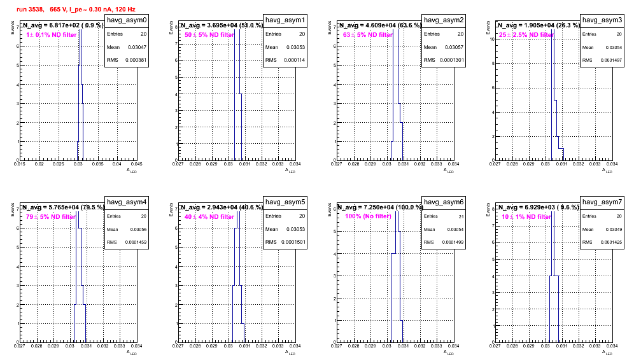Click N_avg = 1.905e+04 title text
The width and height of the screenshot is (634, 364).
pyautogui.click(x=539, y=25)
